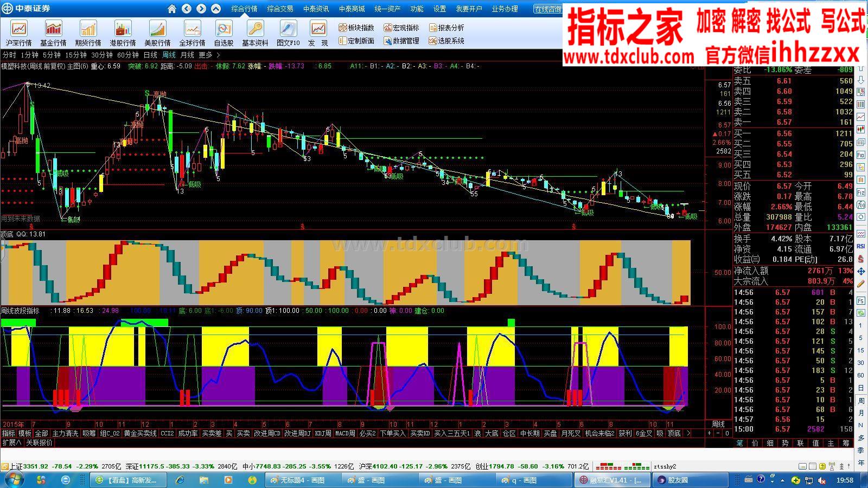The height and width of the screenshot is (488, 868).
Task: Open 板块指数 sector index
Action: [x=356, y=28]
